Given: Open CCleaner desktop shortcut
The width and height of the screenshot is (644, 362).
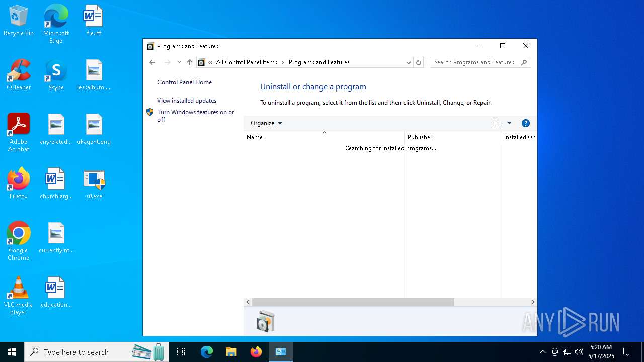Looking at the screenshot, I should (x=19, y=75).
